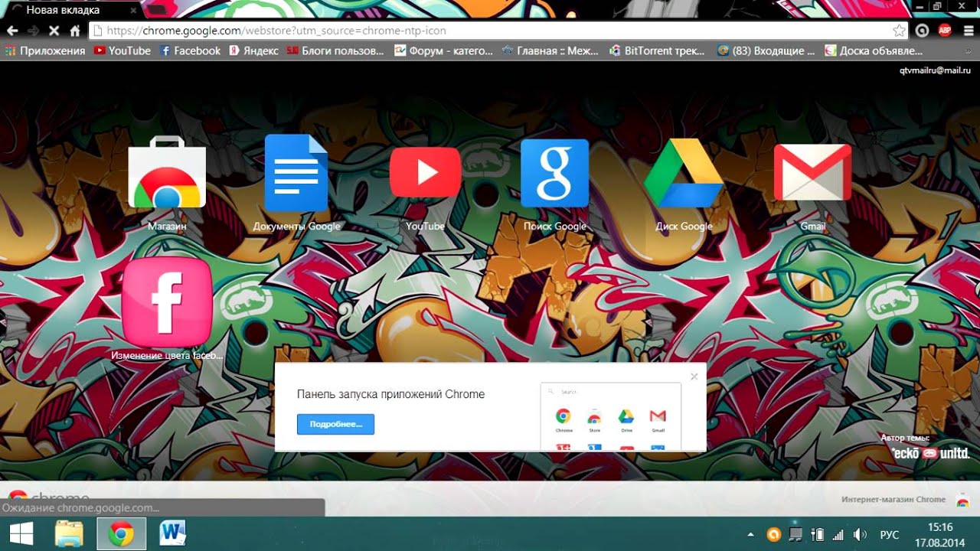Open the network computers tray icon
Screen dimensions: 980x551
pos(795,534)
